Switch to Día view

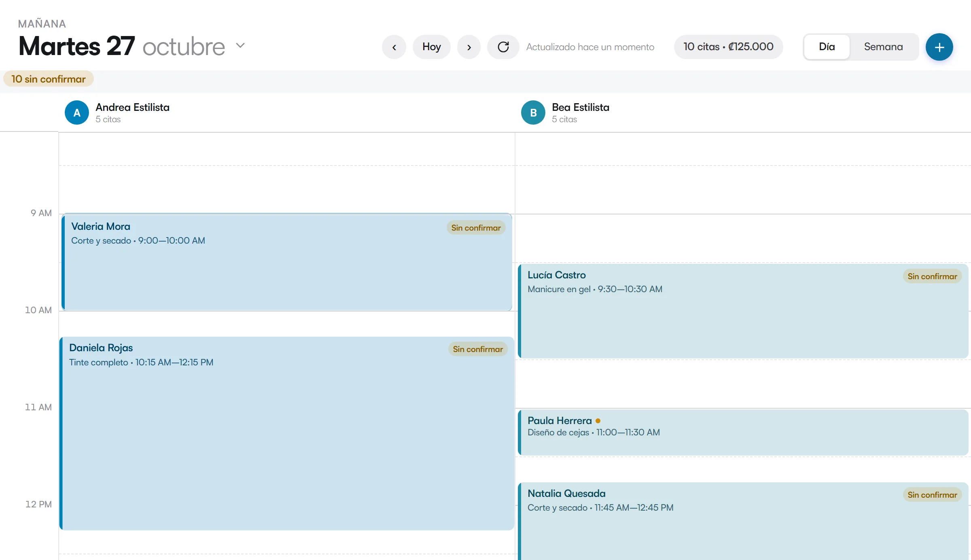click(827, 47)
